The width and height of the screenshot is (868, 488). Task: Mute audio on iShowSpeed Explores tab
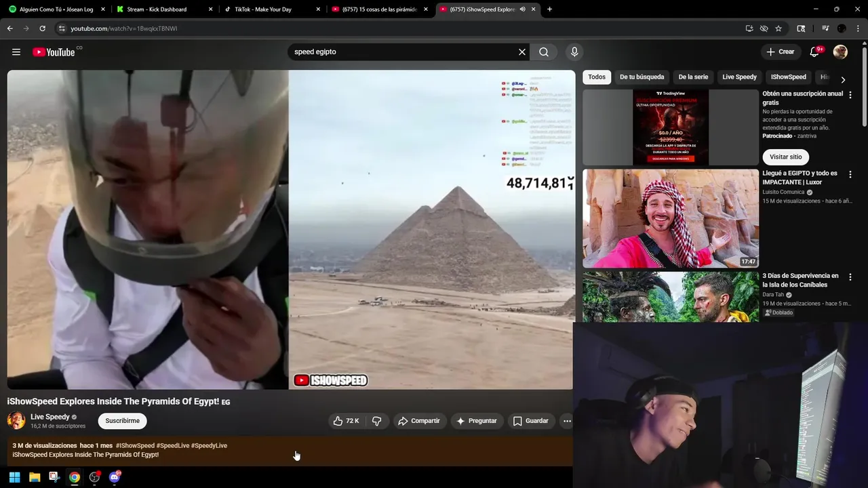522,9
